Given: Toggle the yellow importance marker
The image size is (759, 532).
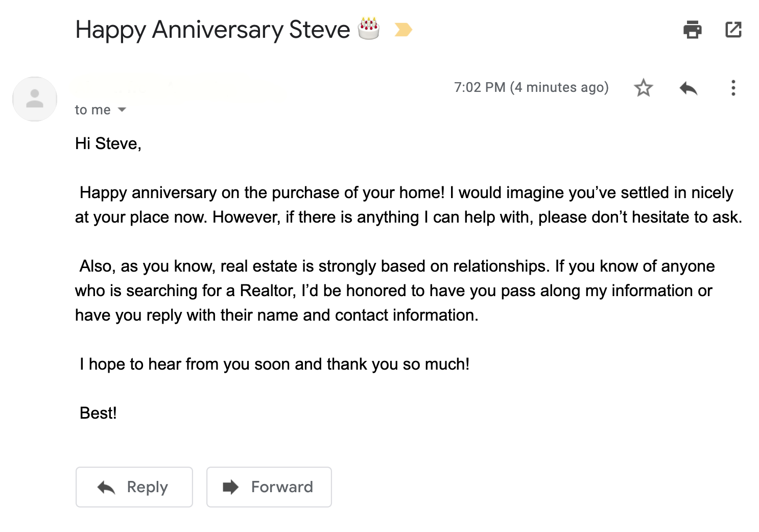Looking at the screenshot, I should (x=403, y=30).
